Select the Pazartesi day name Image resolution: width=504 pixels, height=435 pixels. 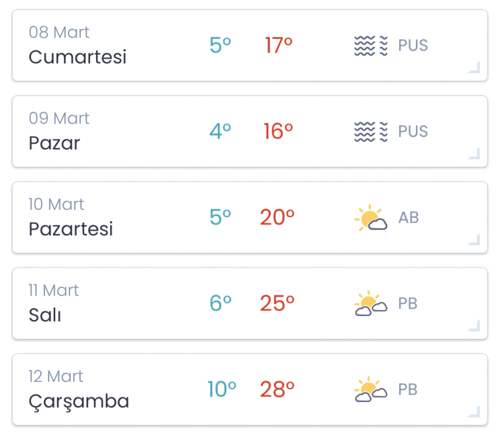coord(71,229)
